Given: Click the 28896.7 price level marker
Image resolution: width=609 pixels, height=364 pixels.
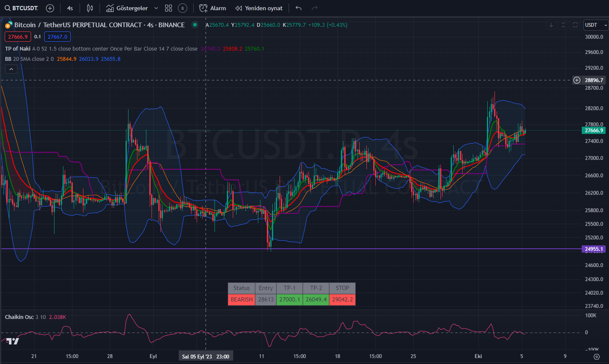Looking at the screenshot, I should (594, 80).
